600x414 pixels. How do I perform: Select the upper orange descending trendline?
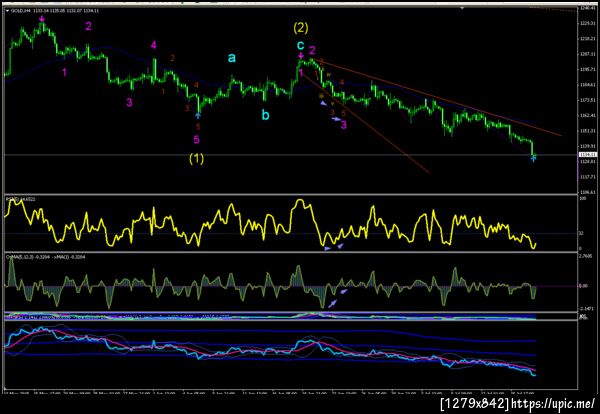coord(436,97)
